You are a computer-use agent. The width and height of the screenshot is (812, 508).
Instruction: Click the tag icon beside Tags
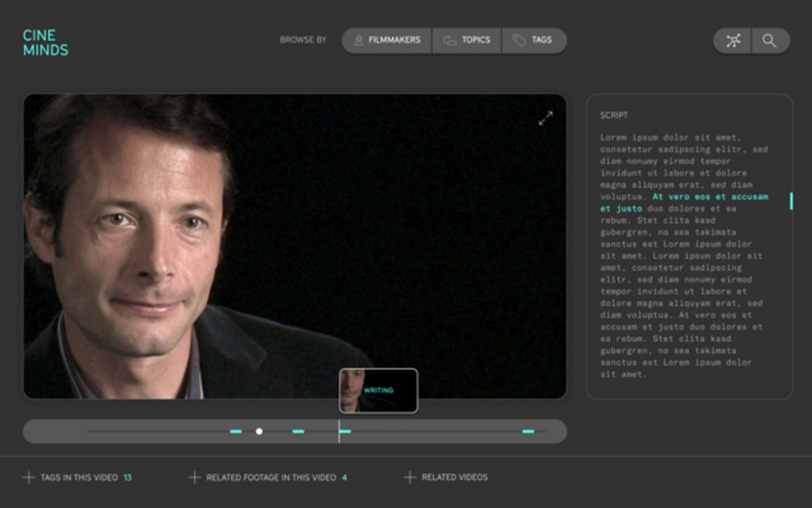click(519, 41)
